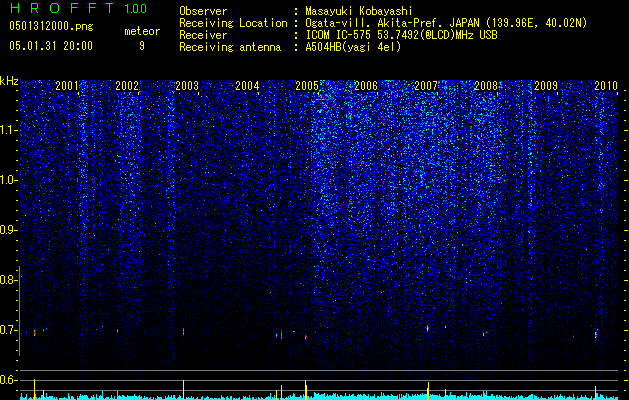Click the Observer name Masayuki Kobayashi
Viewport: 629px width, 400px height.
[359, 11]
